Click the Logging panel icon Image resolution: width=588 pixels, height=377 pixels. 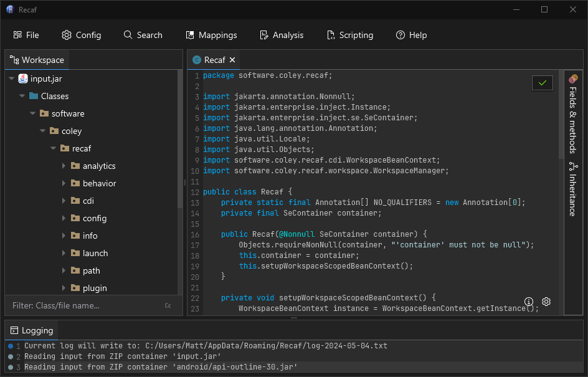coord(14,330)
